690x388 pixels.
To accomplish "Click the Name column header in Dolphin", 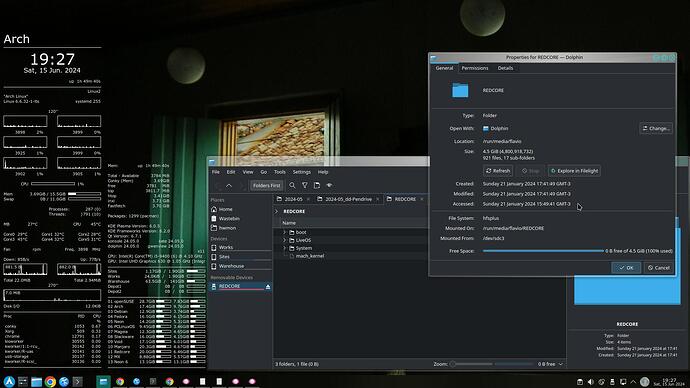I will point(289,223).
